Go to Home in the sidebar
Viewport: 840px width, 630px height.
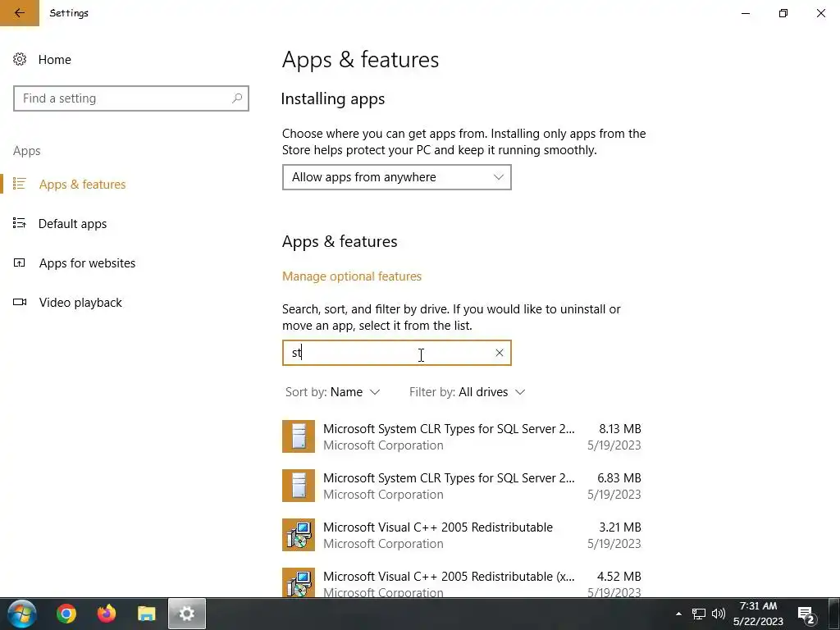tap(55, 59)
